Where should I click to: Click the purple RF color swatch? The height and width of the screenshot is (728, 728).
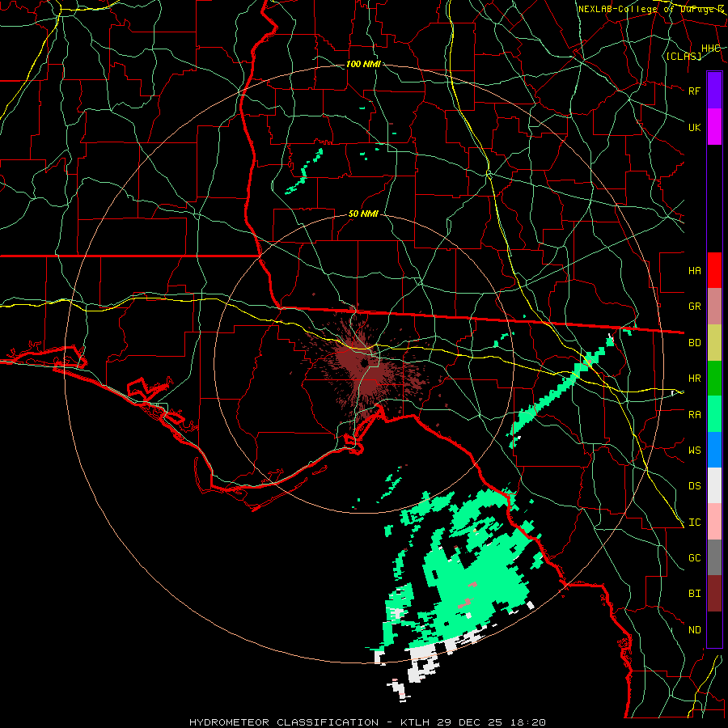714,90
